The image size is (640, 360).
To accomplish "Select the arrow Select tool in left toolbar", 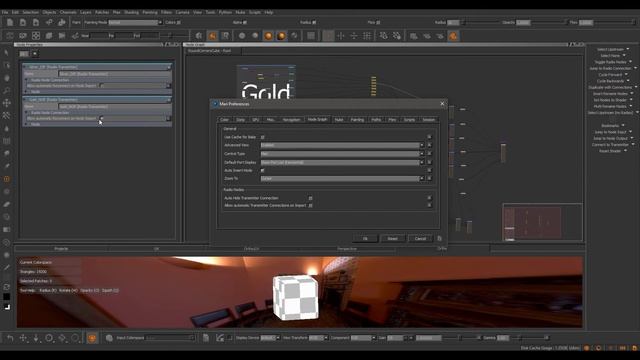I will click(7, 53).
